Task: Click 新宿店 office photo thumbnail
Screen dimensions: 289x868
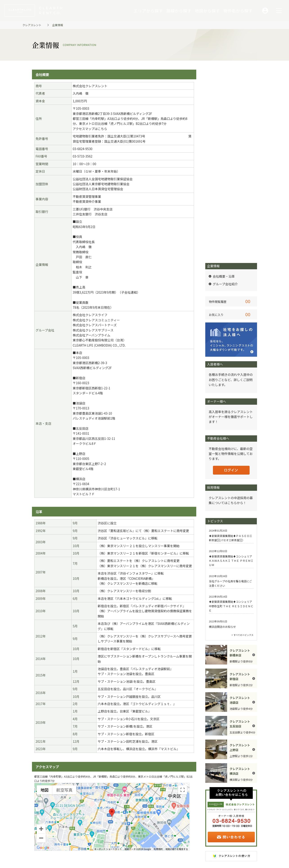Action: [x=216, y=679]
